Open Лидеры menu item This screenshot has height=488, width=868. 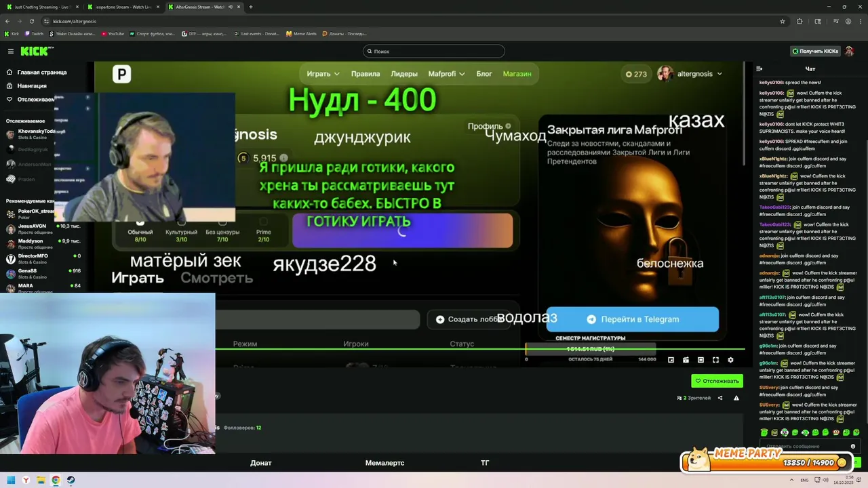point(404,74)
